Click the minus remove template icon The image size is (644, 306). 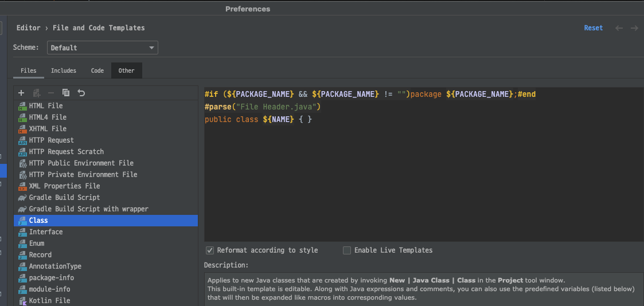(x=51, y=93)
